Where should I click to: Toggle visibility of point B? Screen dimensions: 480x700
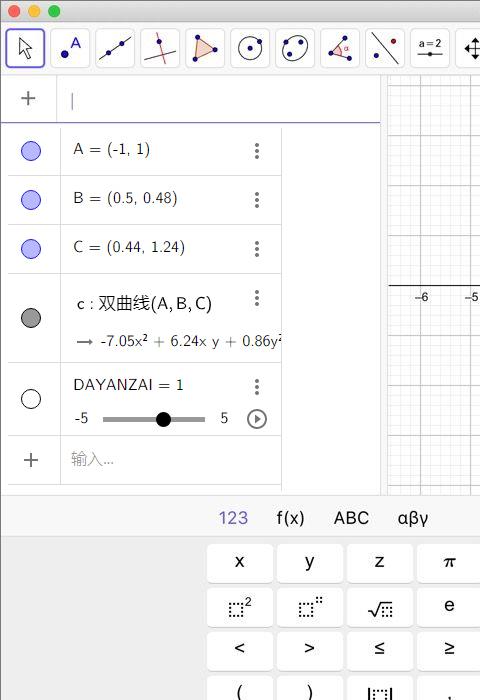coord(31,200)
